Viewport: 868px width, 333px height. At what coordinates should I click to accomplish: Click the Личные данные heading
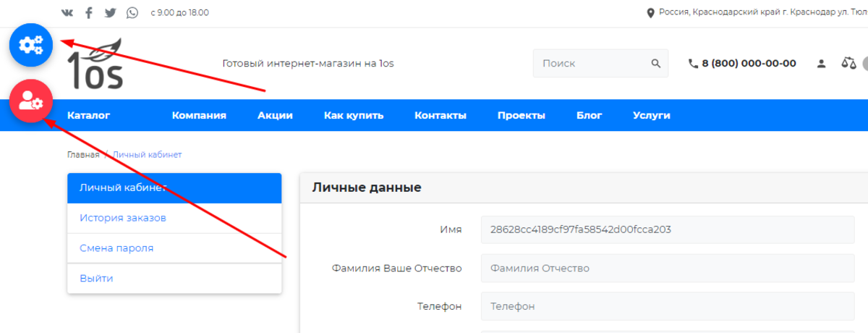(x=367, y=187)
